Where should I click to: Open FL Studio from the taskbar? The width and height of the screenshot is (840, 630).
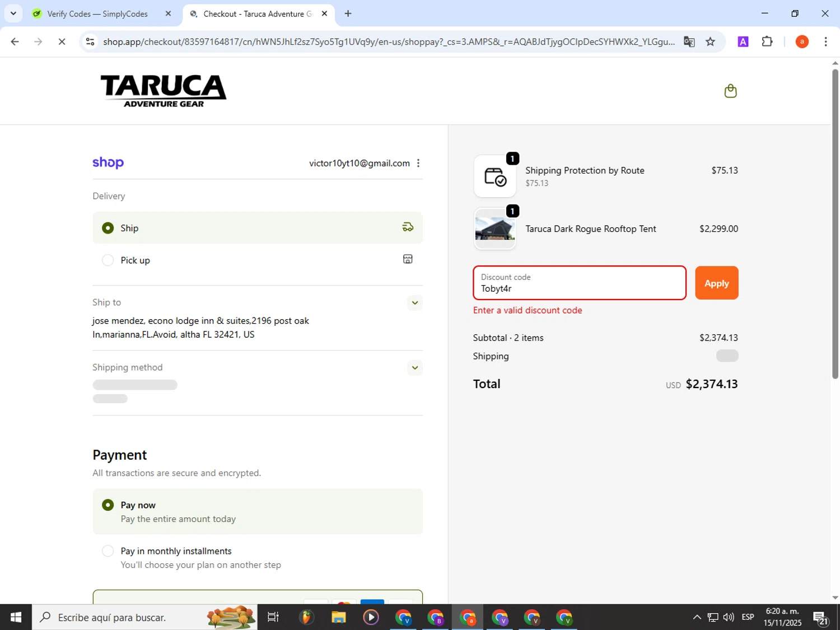306,617
